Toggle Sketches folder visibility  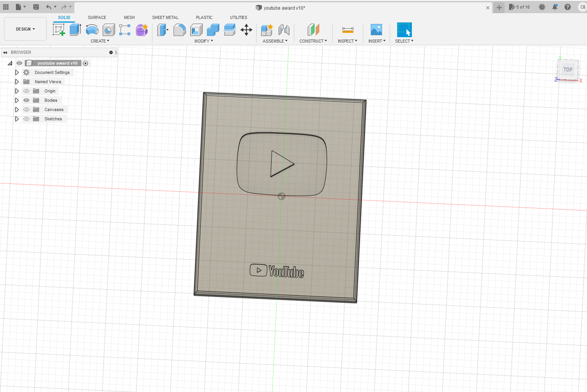click(x=26, y=119)
